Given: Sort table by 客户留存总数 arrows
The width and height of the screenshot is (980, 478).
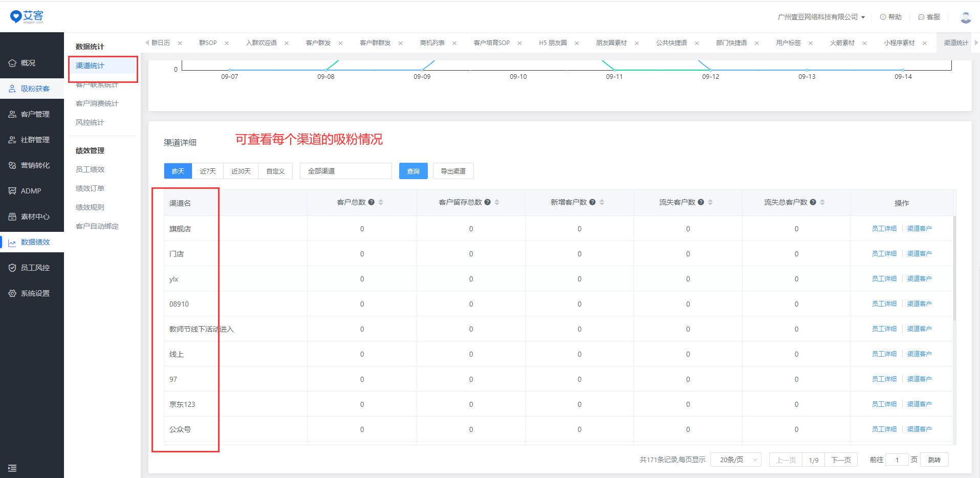Looking at the screenshot, I should (497, 202).
